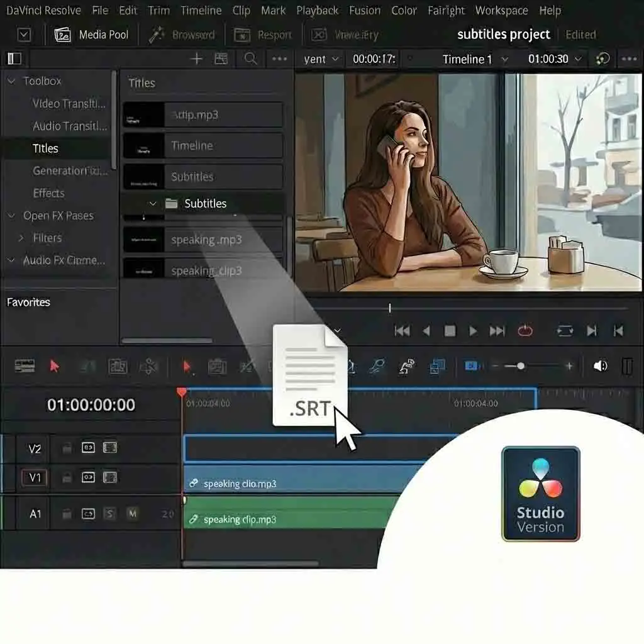Image resolution: width=644 pixels, height=644 pixels.
Task: Open the media search magnifier
Action: pos(250,58)
